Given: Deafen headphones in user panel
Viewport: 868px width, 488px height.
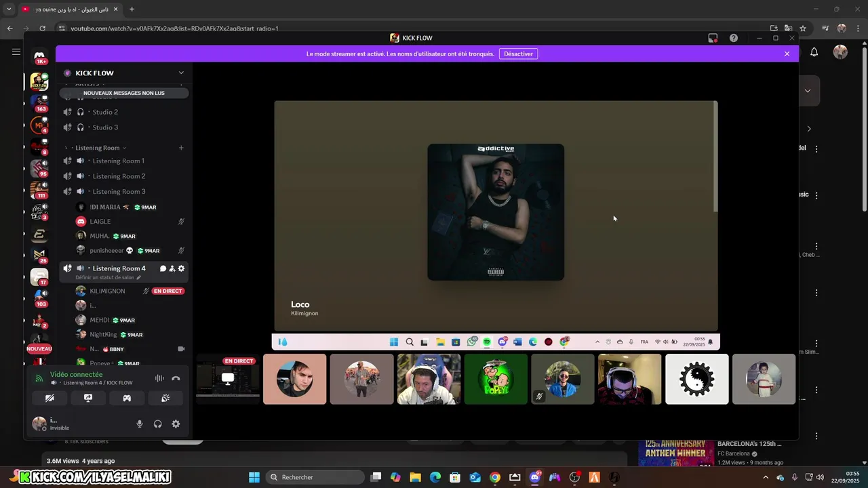Looking at the screenshot, I should [x=158, y=424].
